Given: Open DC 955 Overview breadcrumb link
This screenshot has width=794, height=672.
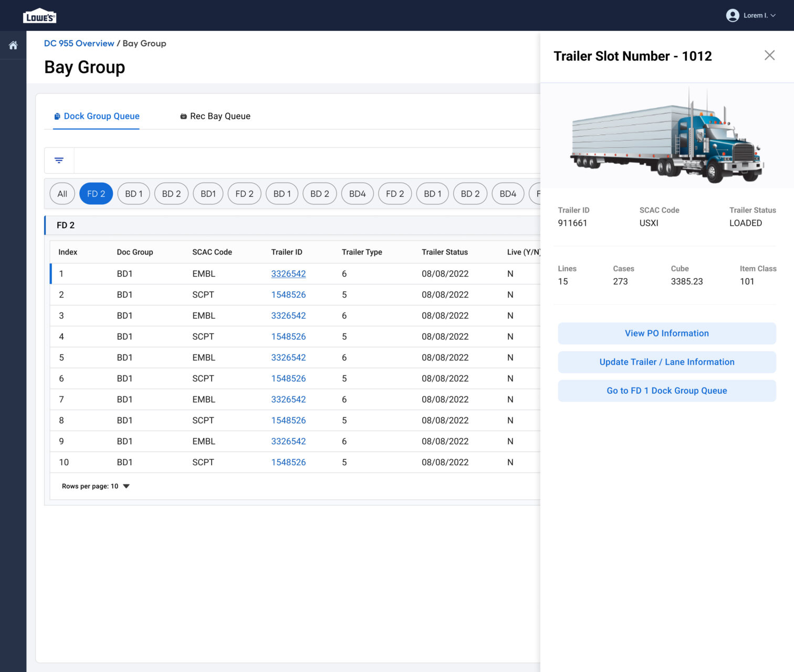Looking at the screenshot, I should pos(79,44).
